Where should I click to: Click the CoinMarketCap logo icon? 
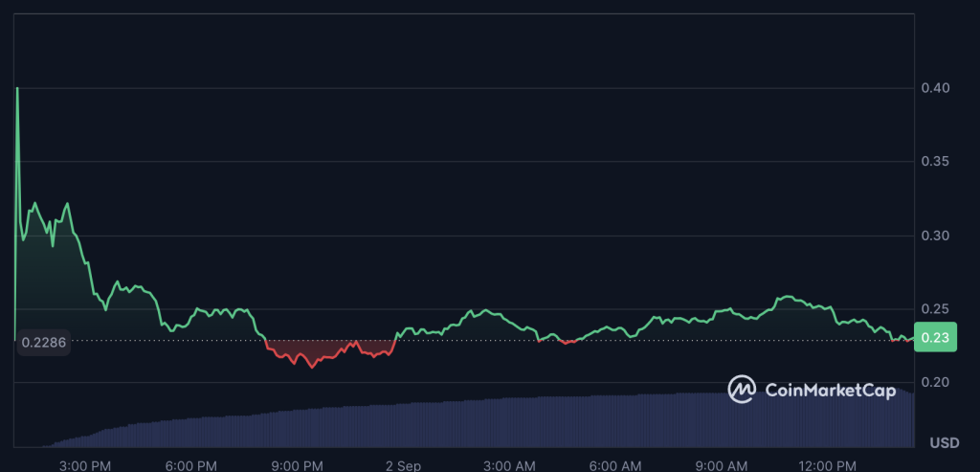coord(743,390)
